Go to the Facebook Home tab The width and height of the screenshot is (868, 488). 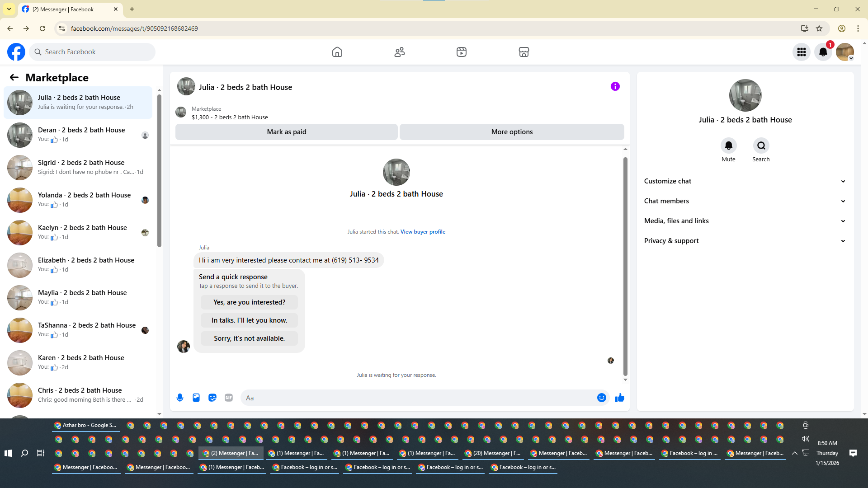click(x=337, y=52)
